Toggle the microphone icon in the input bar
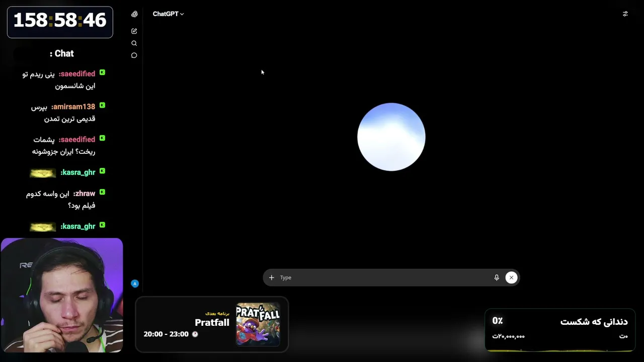 point(497,278)
